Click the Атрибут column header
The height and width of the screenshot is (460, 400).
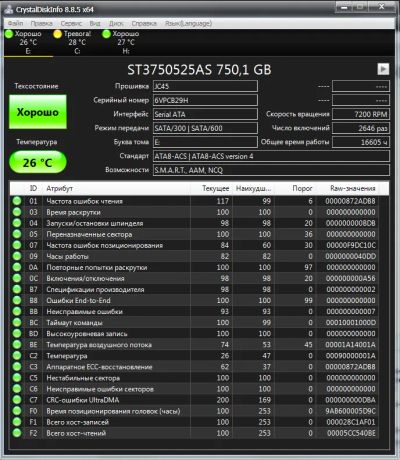(116, 188)
